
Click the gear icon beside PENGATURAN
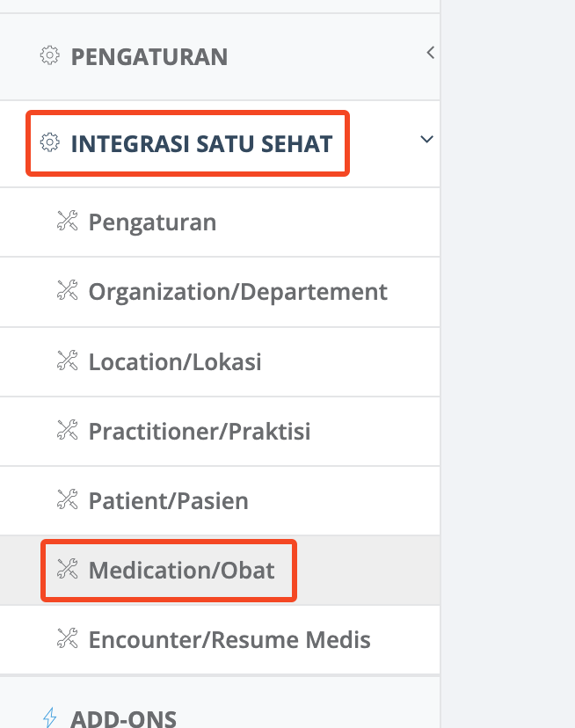(x=49, y=55)
